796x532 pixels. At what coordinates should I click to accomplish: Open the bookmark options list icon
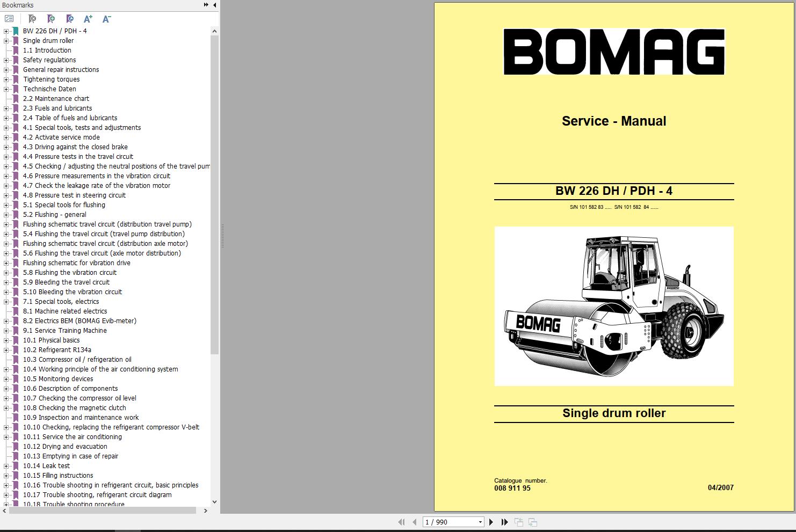9,18
